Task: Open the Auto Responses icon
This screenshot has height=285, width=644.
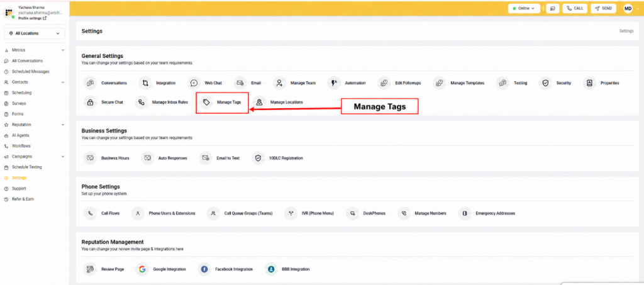Action: point(147,158)
